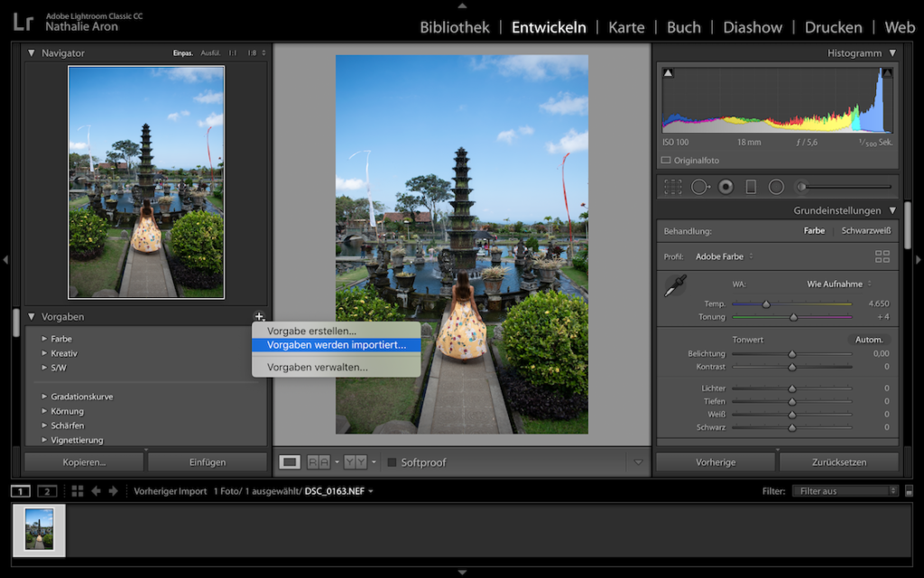Switch to the Diashow module
This screenshot has height=578, width=924.
point(753,27)
